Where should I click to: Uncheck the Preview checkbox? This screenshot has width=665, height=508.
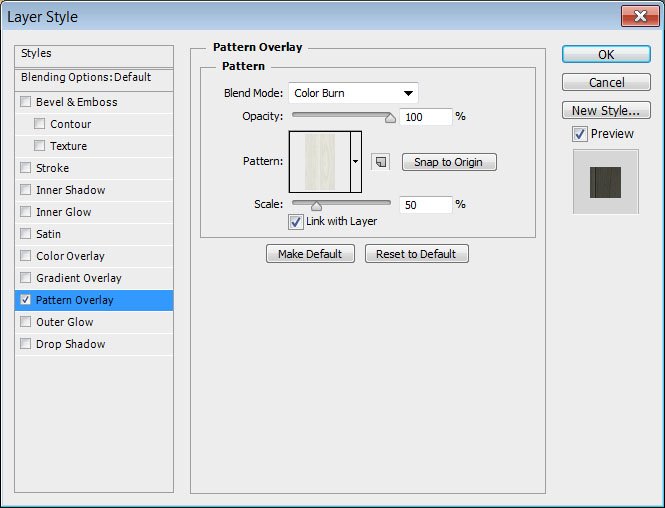pos(580,134)
